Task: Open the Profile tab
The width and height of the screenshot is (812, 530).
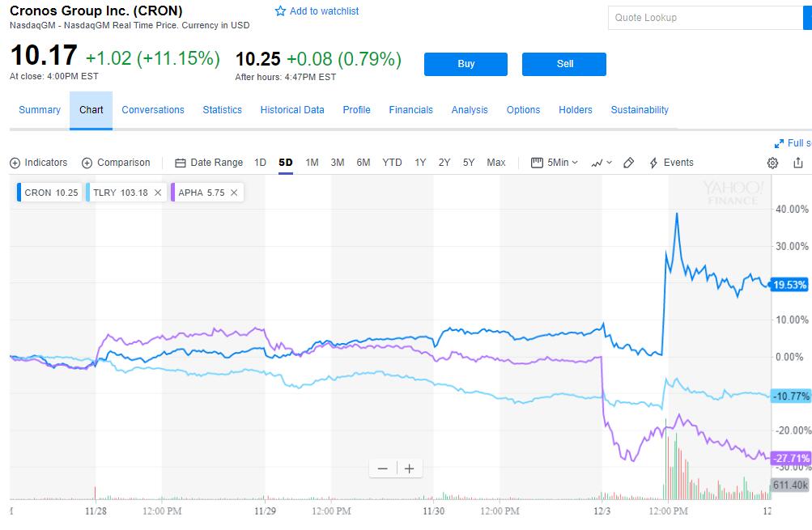Action: [356, 110]
